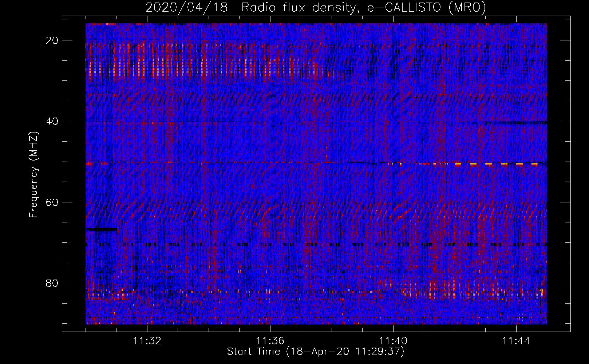Click the 11:44 time tick label
The height and width of the screenshot is (364, 589).
pyautogui.click(x=516, y=341)
